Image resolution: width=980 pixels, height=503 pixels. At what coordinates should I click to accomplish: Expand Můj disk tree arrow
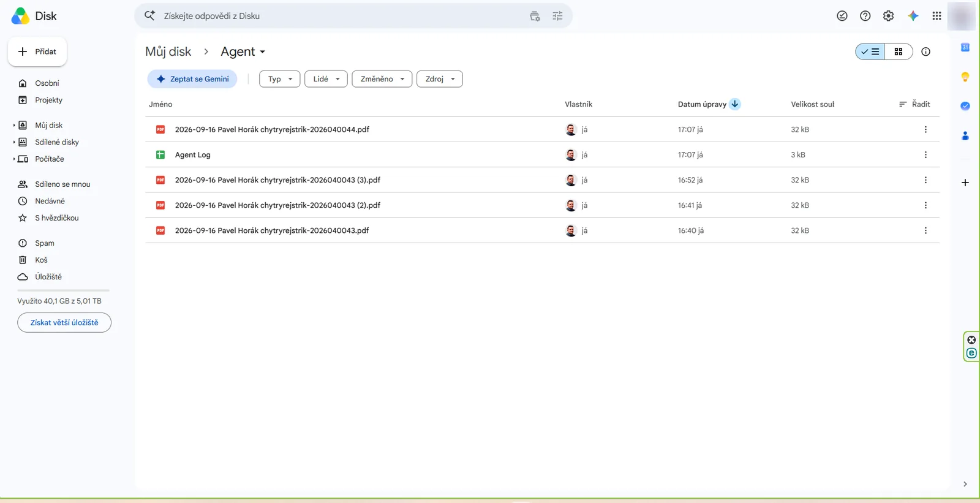[14, 125]
